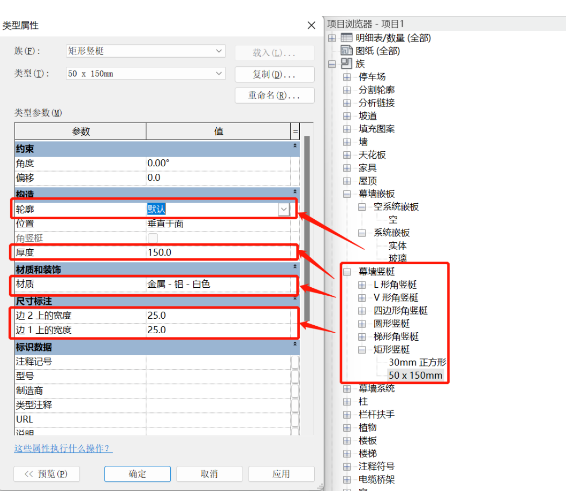Click the << 预览(P) button

pos(46,474)
